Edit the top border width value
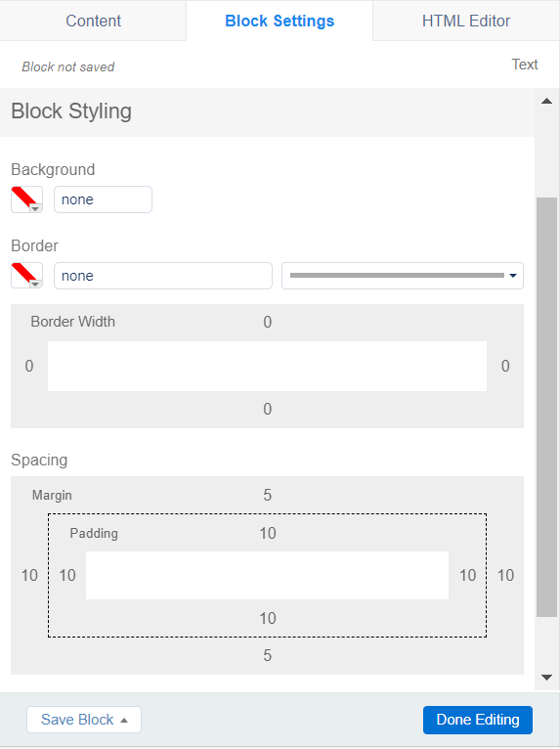 268,322
